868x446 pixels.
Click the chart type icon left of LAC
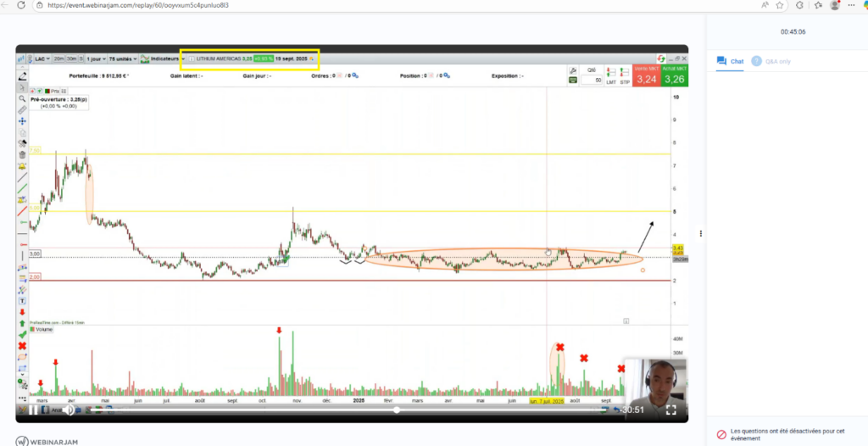(x=21, y=59)
